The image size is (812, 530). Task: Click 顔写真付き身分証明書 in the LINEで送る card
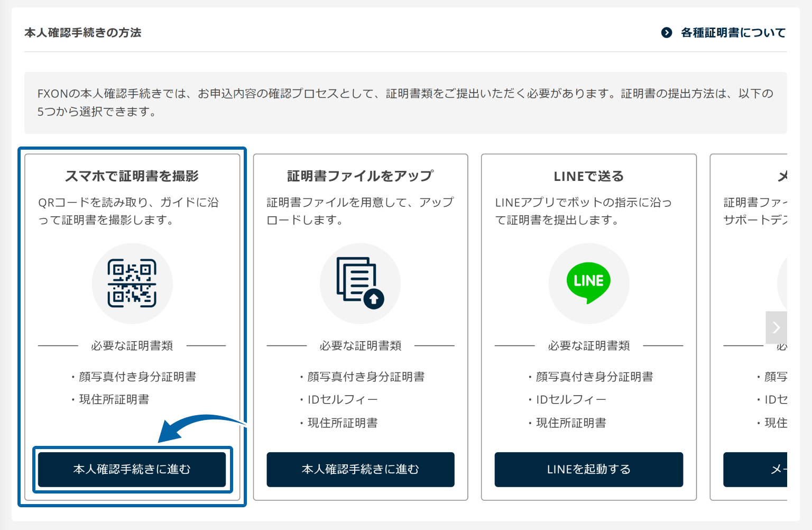[x=594, y=377]
